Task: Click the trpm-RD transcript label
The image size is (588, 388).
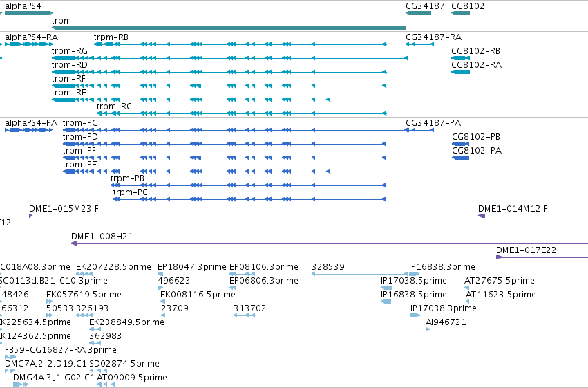Action: click(70, 65)
